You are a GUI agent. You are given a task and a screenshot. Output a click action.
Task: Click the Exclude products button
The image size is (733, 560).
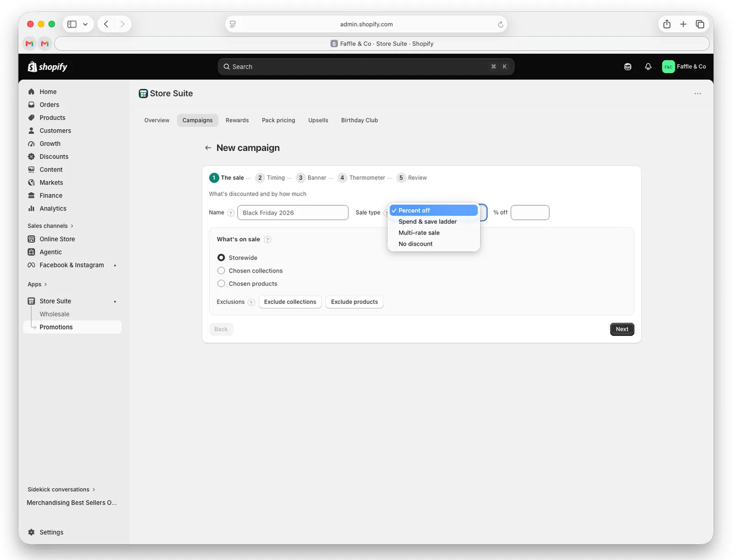pos(355,302)
